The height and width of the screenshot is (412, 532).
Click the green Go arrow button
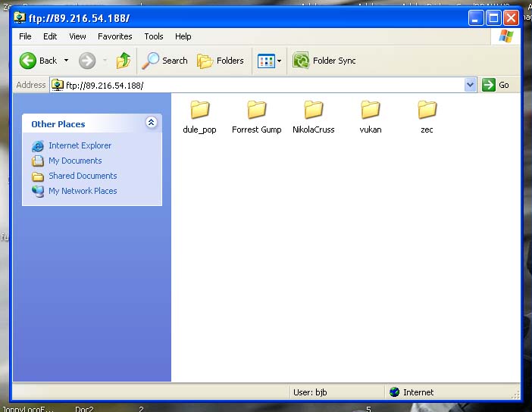pos(489,85)
